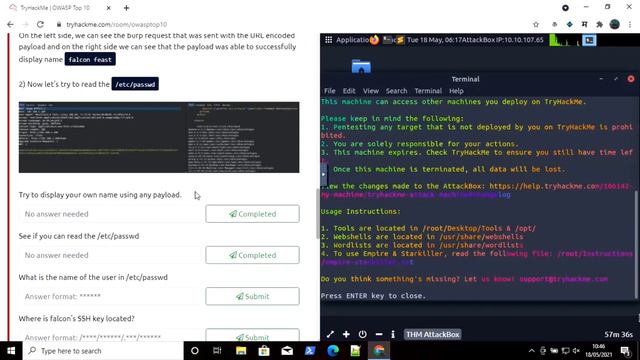640x360 pixels.
Task: Click the minus icon in the AttackBox control bar
Action: click(379, 334)
